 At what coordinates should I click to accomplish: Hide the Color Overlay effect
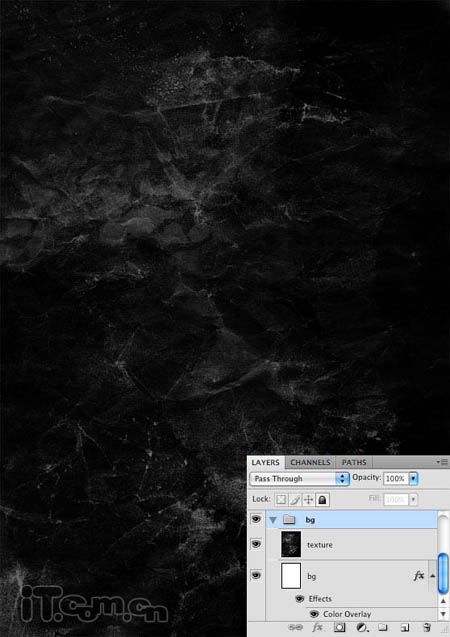314,613
